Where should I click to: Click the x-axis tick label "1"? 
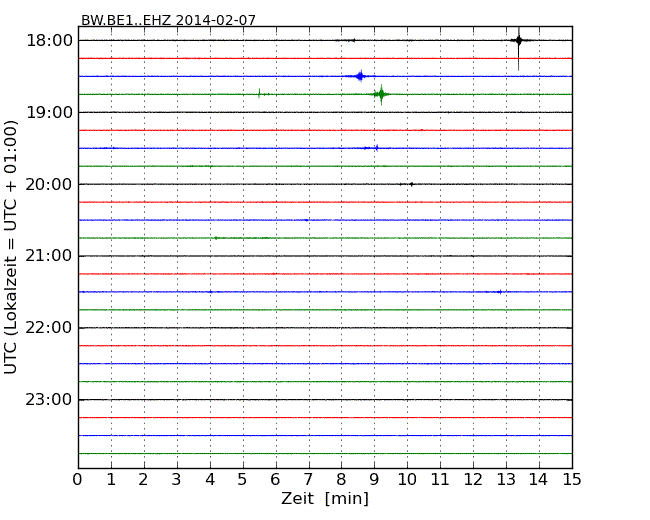point(111,480)
